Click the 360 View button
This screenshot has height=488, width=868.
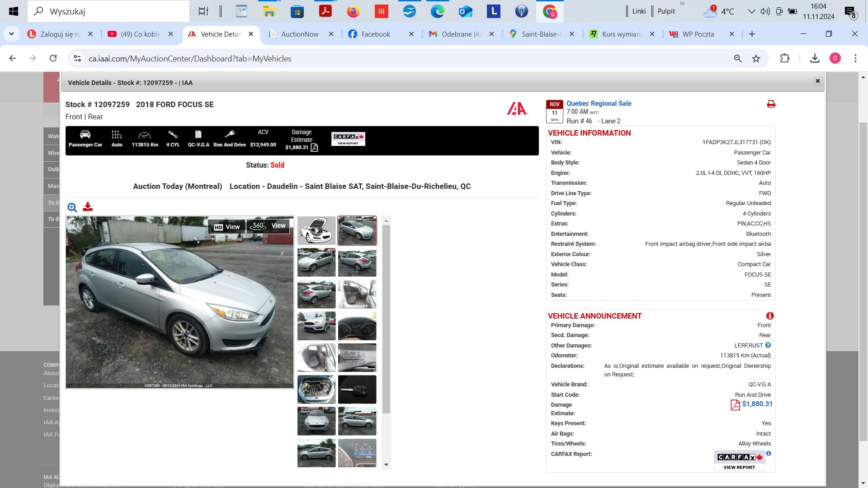268,226
